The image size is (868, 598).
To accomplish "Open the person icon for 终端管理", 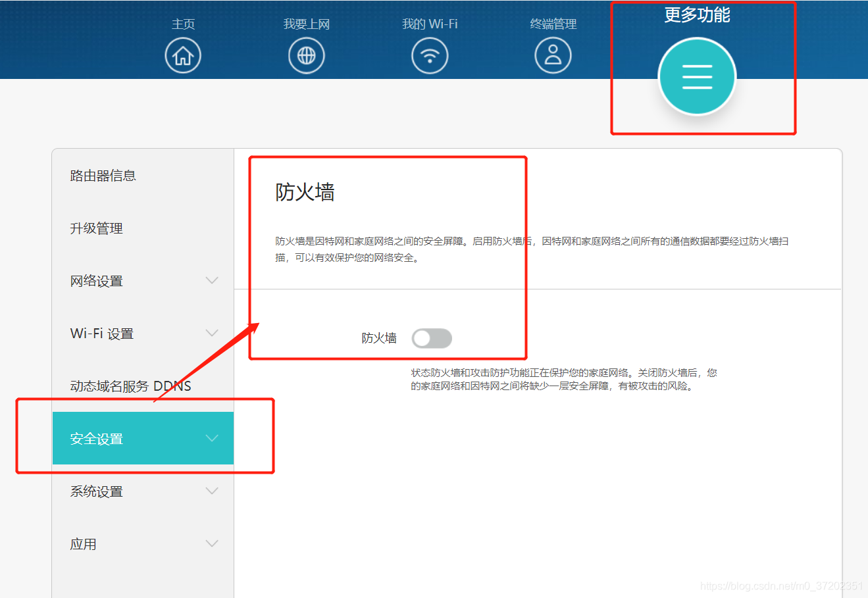I will (553, 56).
